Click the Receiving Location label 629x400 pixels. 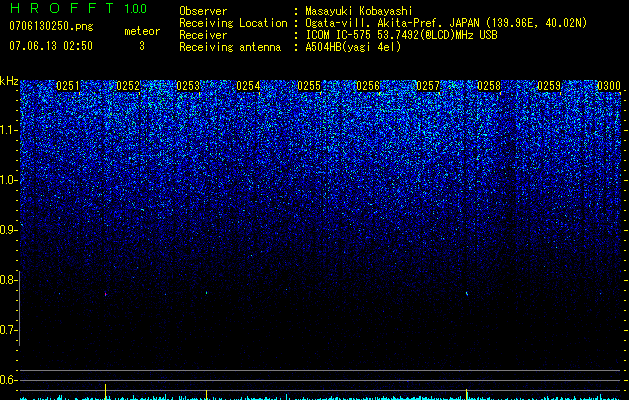point(233,23)
